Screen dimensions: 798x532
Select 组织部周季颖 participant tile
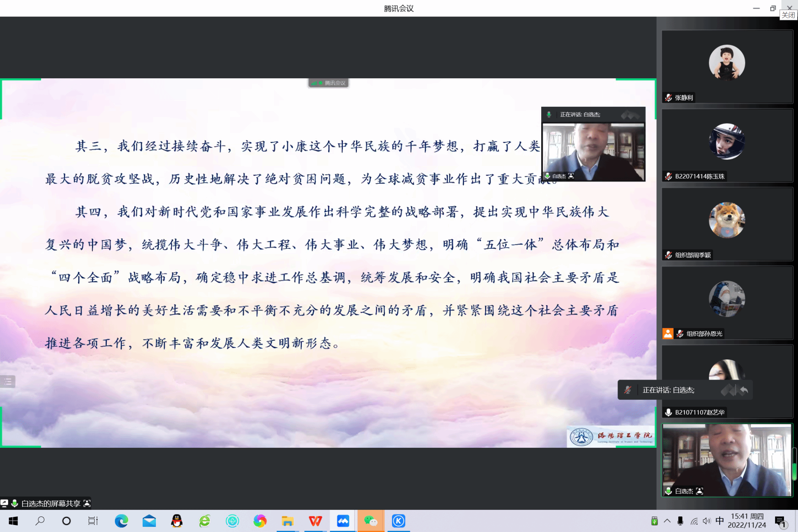[x=727, y=224]
